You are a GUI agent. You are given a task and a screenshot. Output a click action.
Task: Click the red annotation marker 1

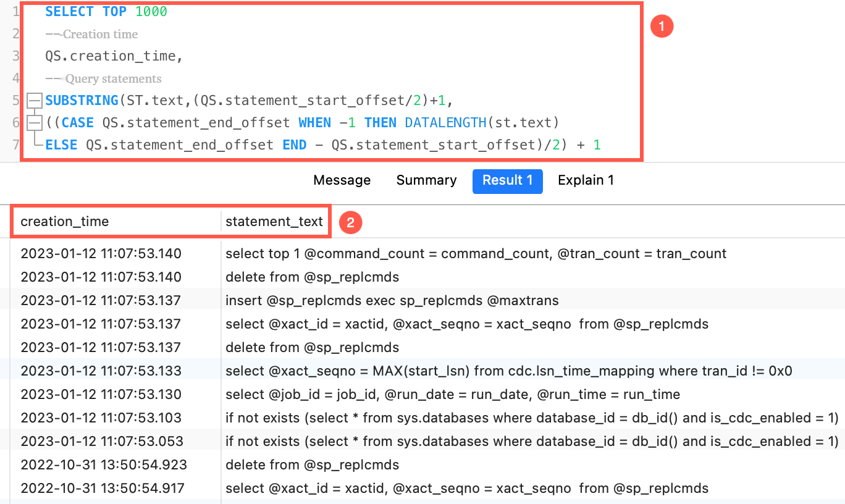pos(662,27)
